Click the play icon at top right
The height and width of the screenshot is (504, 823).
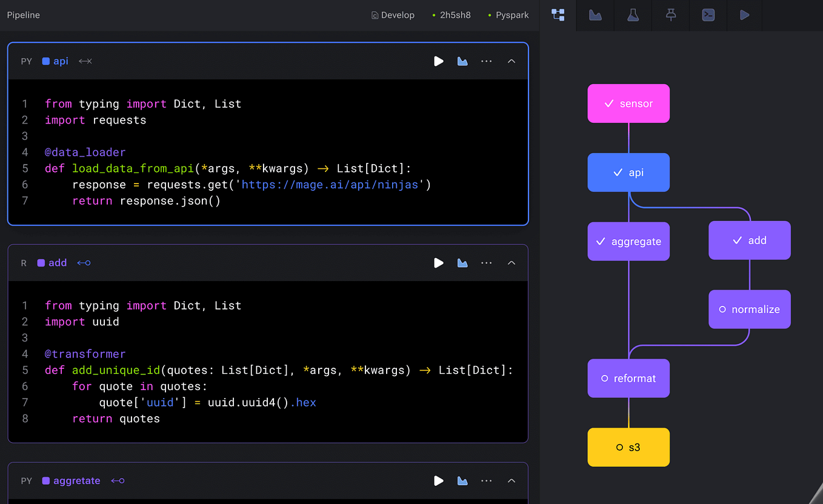point(744,15)
